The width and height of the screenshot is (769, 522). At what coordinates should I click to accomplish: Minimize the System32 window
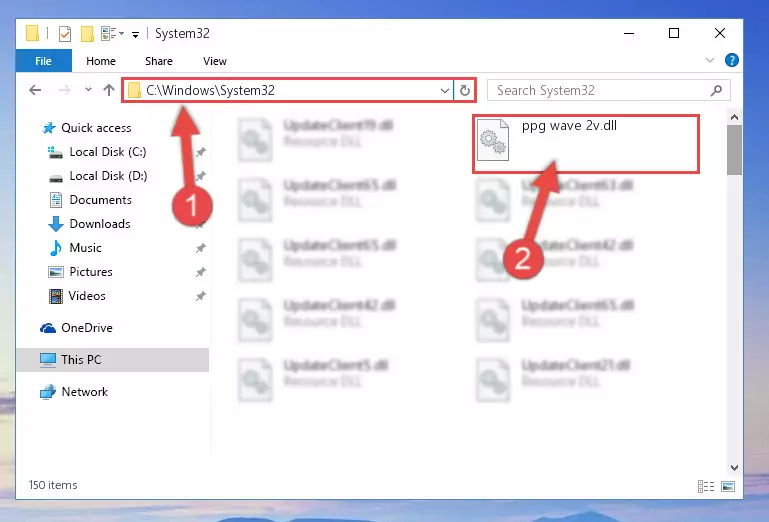click(629, 33)
